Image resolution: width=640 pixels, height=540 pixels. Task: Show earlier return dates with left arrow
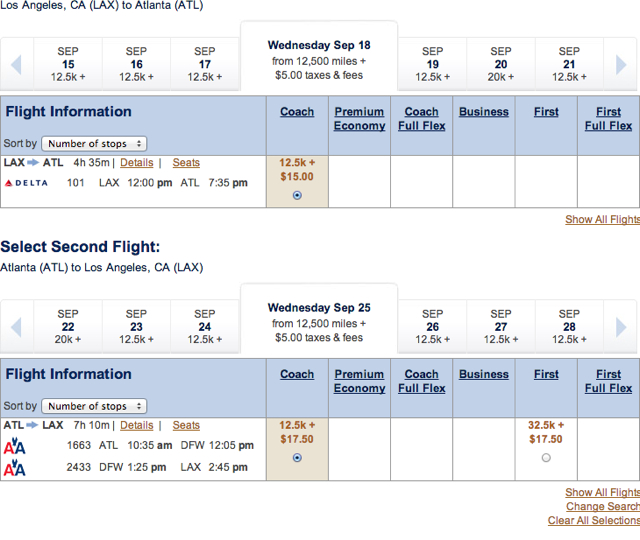point(16,327)
